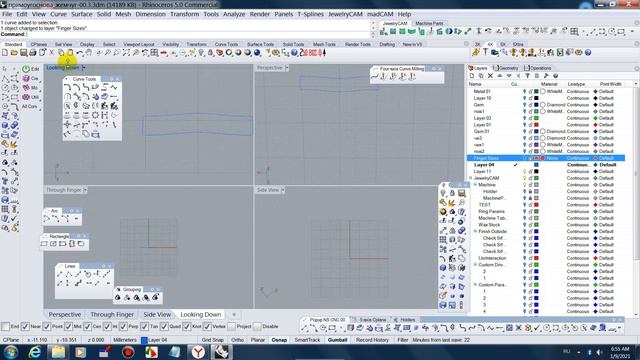The height and width of the screenshot is (360, 640).
Task: Open the Through Finger viewport title dropdown arrow
Action: click(85, 190)
